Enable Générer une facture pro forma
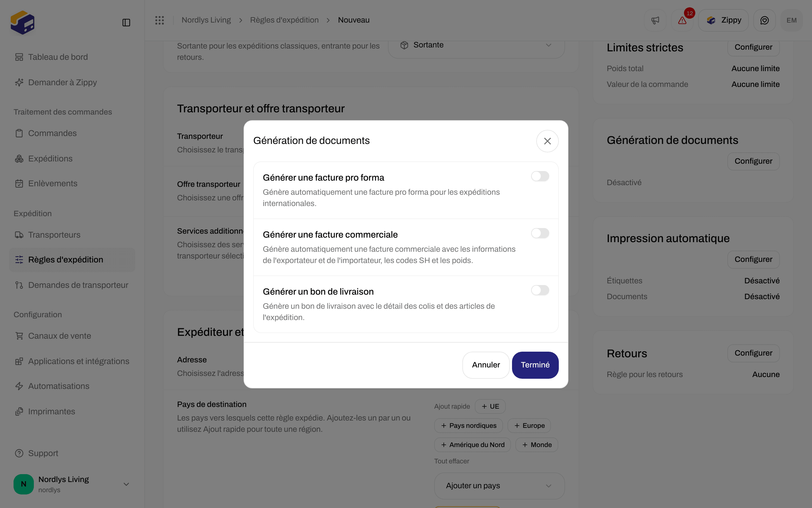812x508 pixels. (x=540, y=176)
